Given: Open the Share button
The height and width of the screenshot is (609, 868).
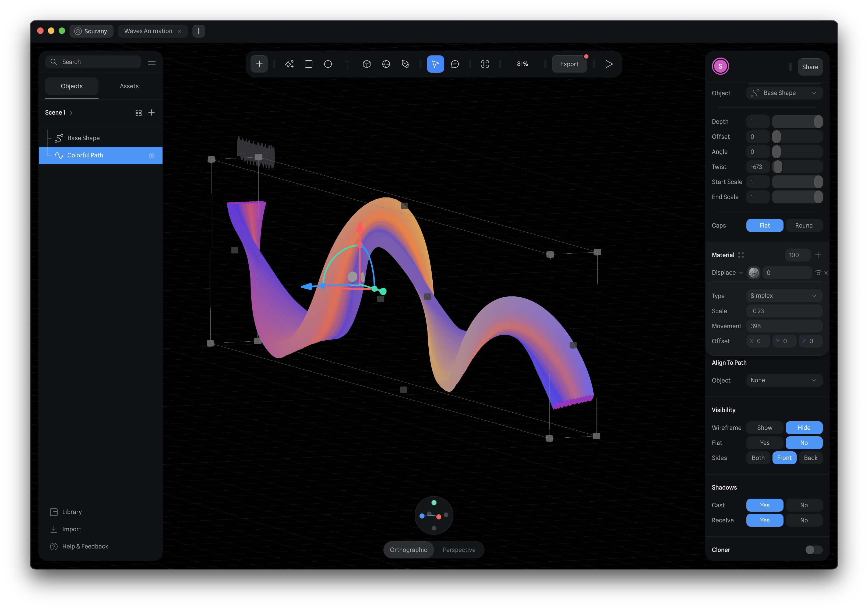Looking at the screenshot, I should [810, 66].
